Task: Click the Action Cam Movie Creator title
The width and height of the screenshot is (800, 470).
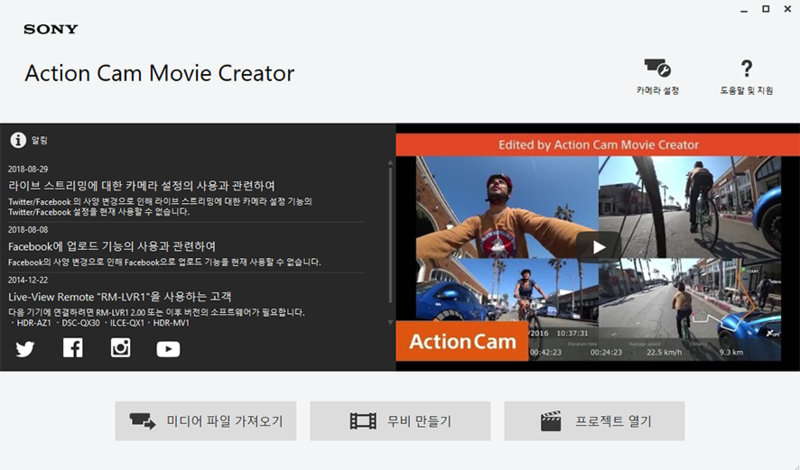Action: pyautogui.click(x=159, y=73)
